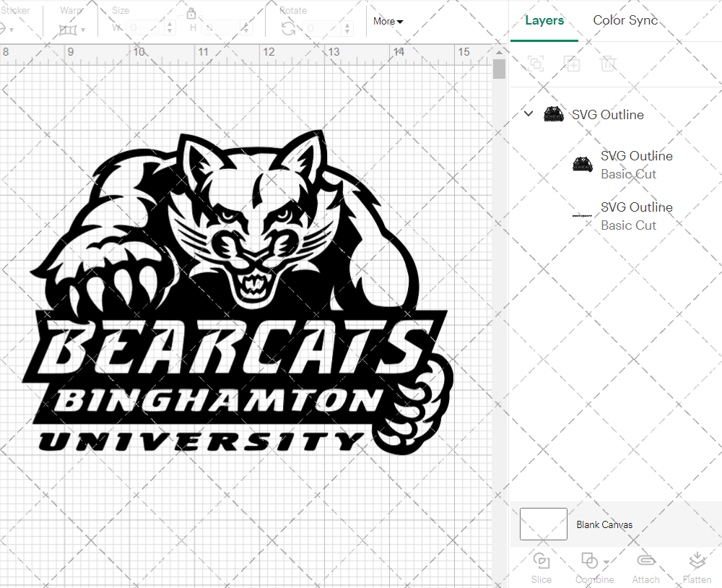Click the Blank Canvas color swatch
Viewport: 722px width, 588px height.
point(543,524)
